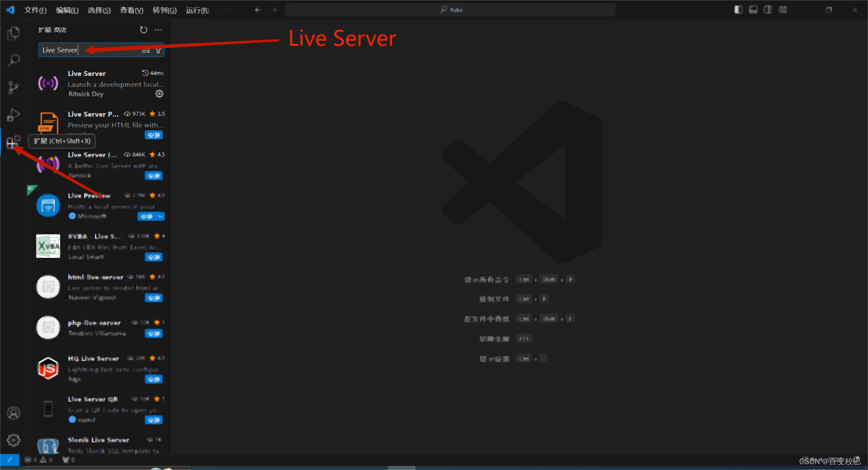This screenshot has width=868, height=470.
Task: Refresh the extensions list with the reload icon
Action: [143, 30]
